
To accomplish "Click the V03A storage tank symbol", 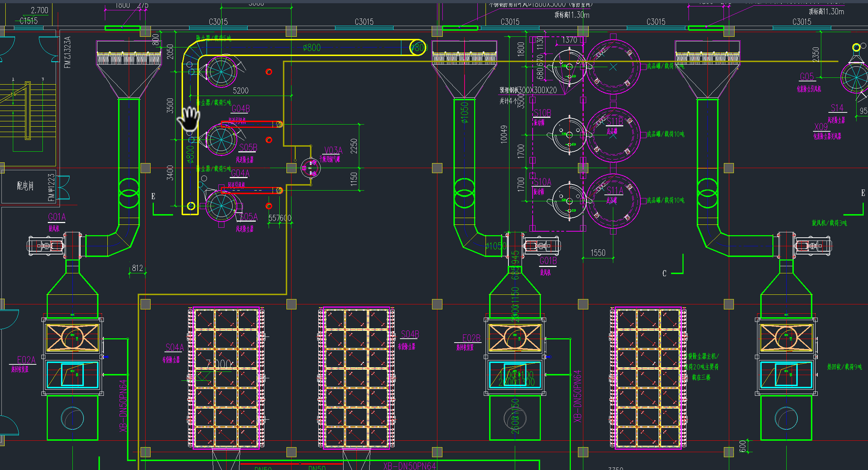I will (310, 168).
